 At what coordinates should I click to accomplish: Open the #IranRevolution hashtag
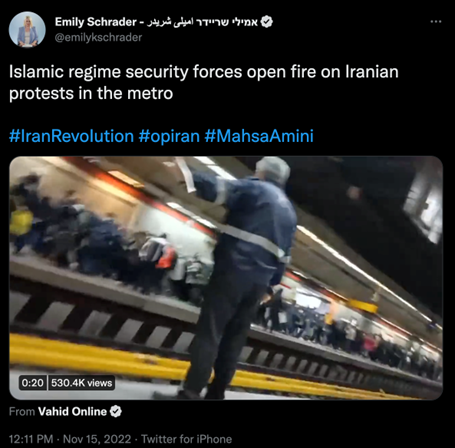point(71,136)
